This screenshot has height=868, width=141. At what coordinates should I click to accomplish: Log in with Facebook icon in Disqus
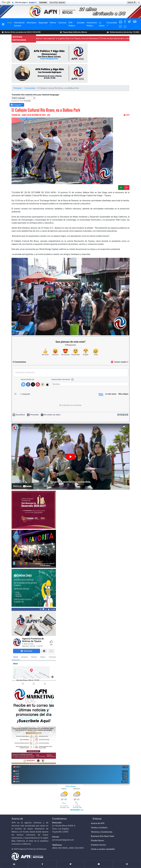28,384
